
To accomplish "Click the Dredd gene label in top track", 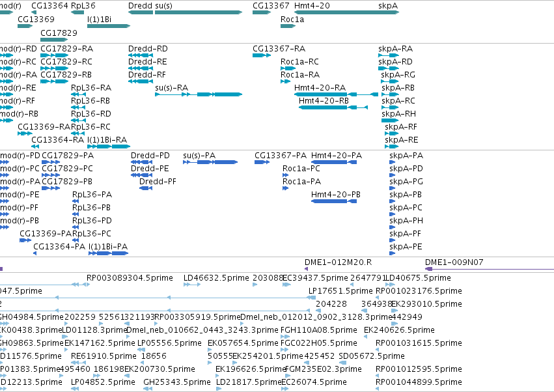I will [141, 6].
